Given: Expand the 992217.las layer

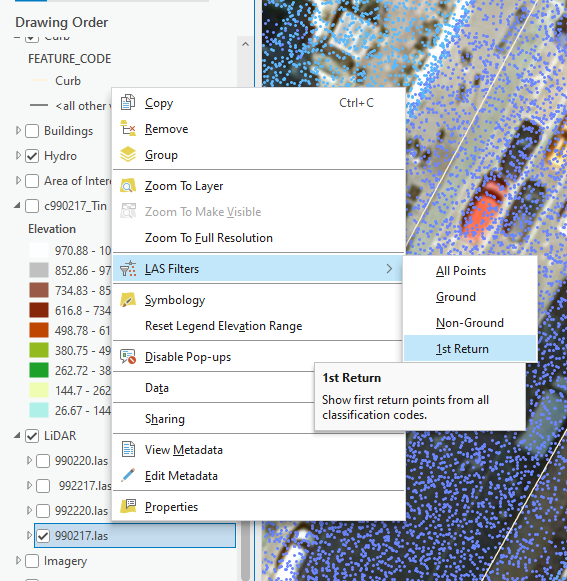Looking at the screenshot, I should pos(29,485).
